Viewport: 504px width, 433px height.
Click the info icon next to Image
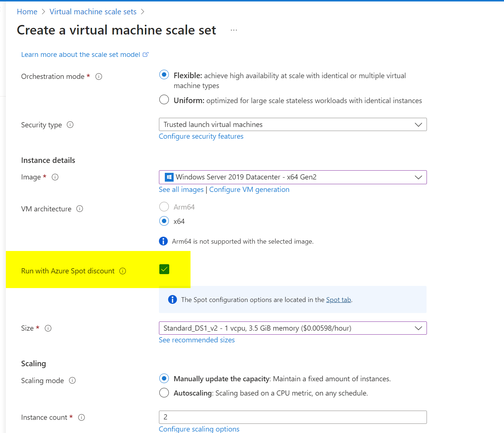coord(55,177)
